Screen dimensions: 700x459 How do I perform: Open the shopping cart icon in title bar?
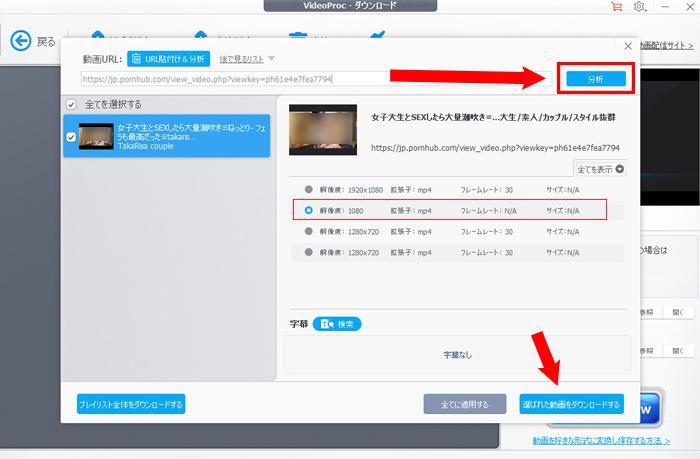click(x=617, y=7)
